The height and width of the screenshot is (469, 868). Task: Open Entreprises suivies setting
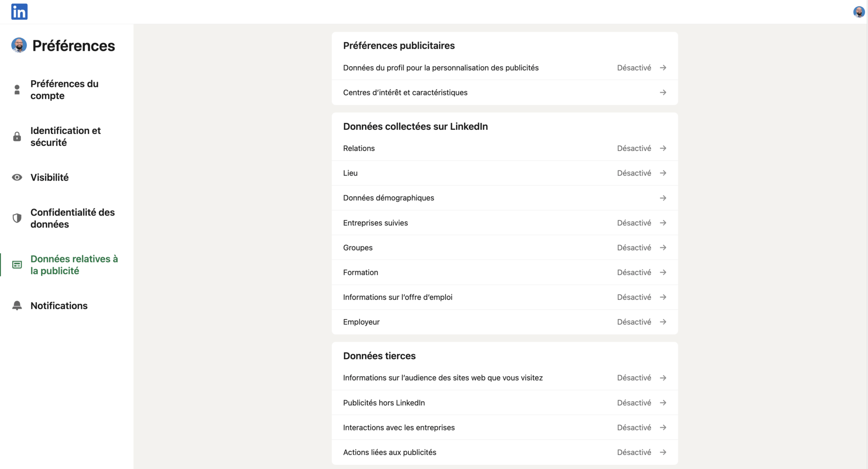click(505, 223)
